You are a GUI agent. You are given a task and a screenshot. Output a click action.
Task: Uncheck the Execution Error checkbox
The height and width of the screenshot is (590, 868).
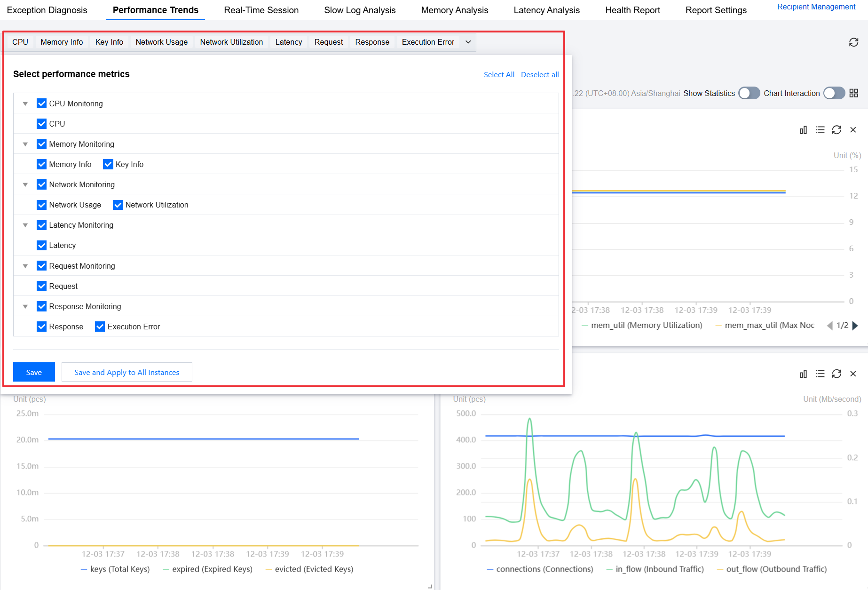pos(100,327)
